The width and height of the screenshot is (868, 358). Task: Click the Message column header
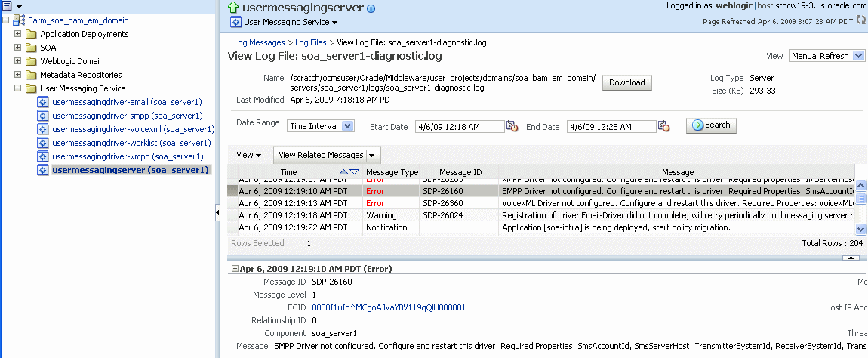point(678,172)
